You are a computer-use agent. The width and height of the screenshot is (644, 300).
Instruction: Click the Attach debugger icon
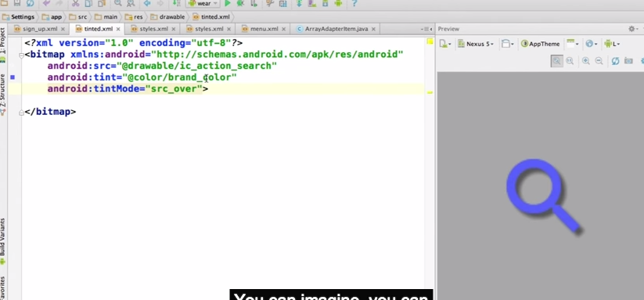click(x=254, y=3)
